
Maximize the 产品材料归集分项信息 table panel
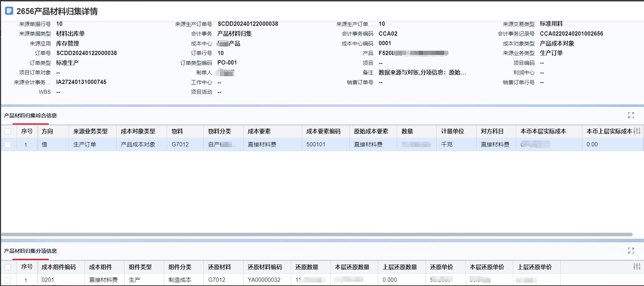631,251
